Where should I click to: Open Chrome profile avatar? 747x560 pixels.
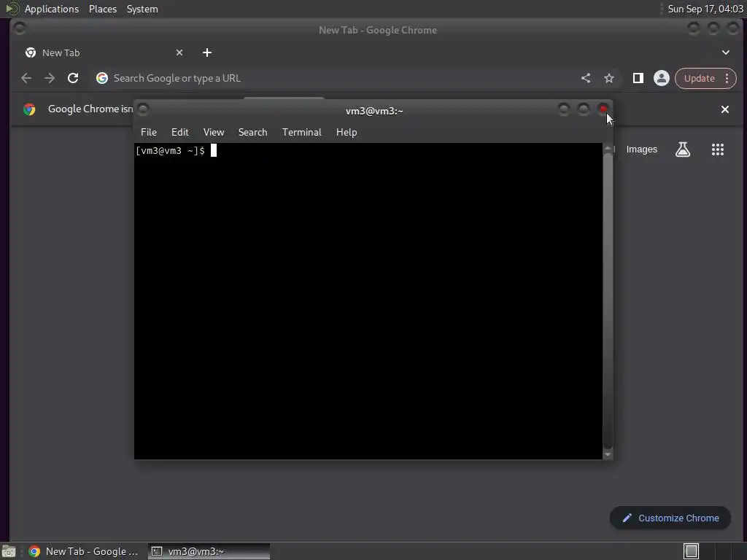point(661,78)
